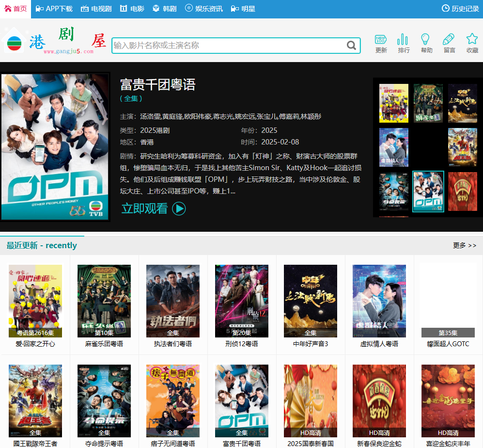483x448 pixels.
Task: Open 痞子无间道粤语 poster
Action: pos(173,401)
